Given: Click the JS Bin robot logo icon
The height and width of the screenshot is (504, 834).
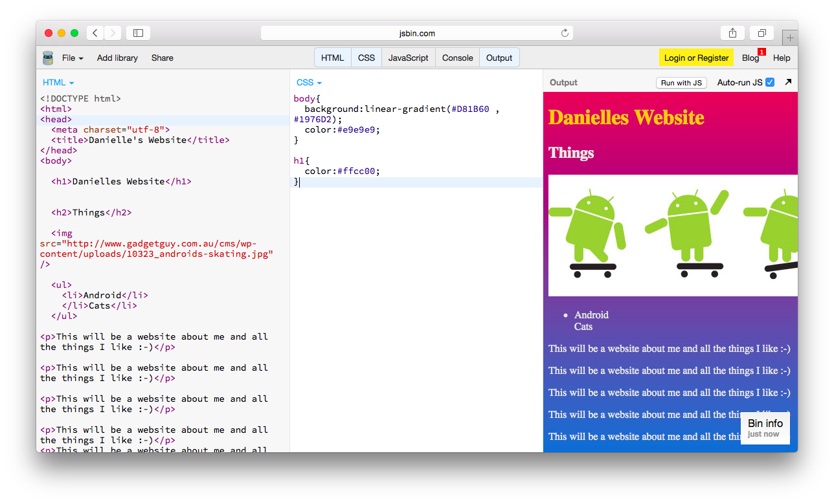Looking at the screenshot, I should 48,58.
